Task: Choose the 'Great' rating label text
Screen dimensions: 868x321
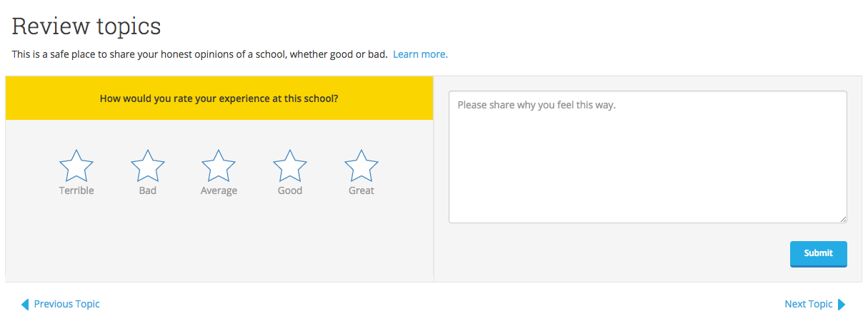Action: coord(361,190)
